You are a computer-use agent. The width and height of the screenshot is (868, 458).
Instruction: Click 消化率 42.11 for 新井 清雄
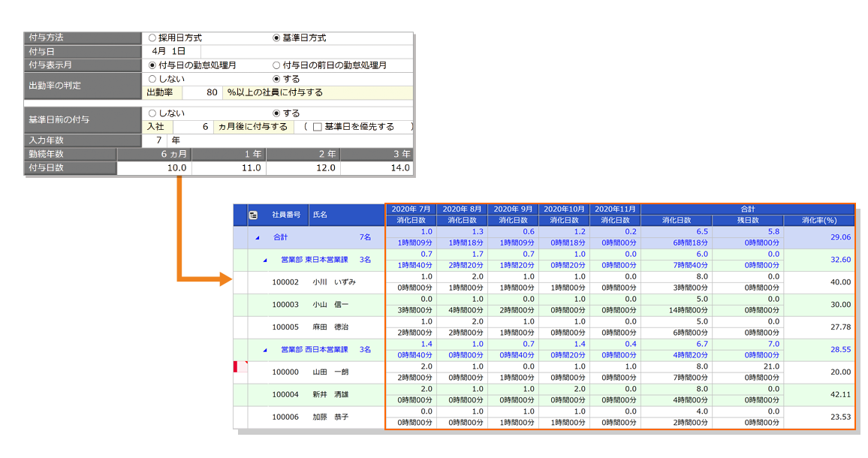[819, 395]
